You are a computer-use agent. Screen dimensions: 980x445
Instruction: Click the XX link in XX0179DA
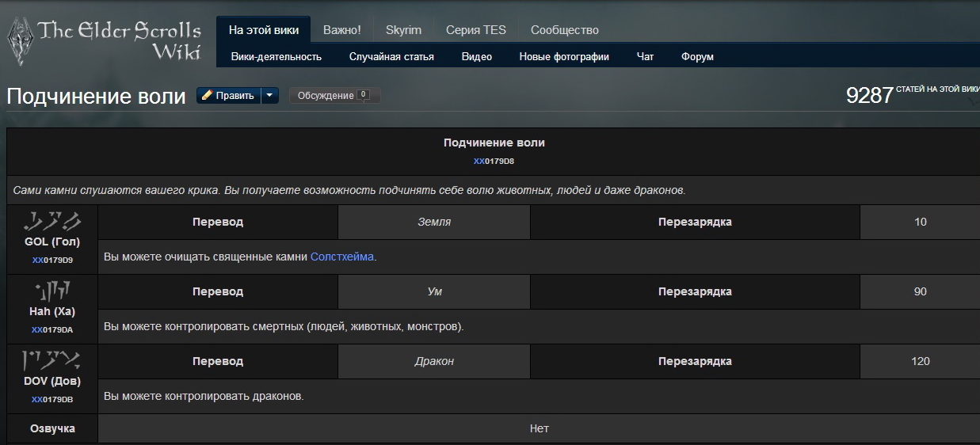click(37, 329)
